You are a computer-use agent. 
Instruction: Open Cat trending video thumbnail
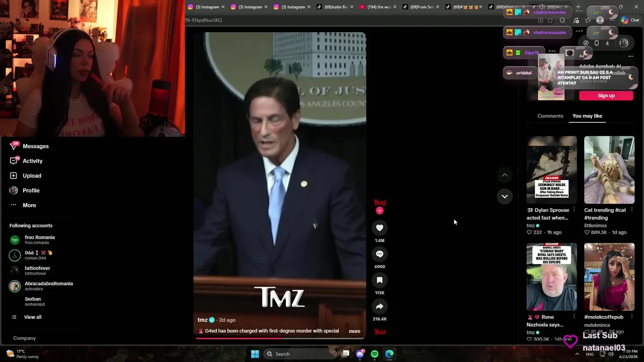click(609, 170)
